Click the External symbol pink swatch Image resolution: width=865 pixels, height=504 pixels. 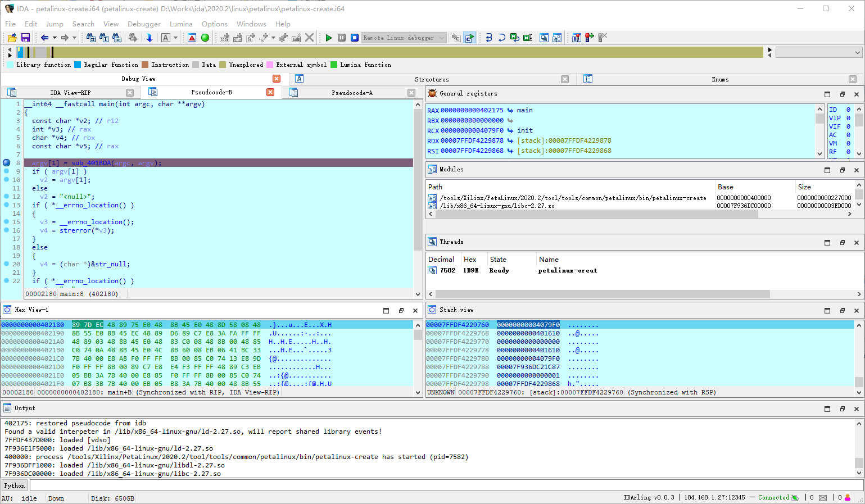pyautogui.click(x=270, y=65)
